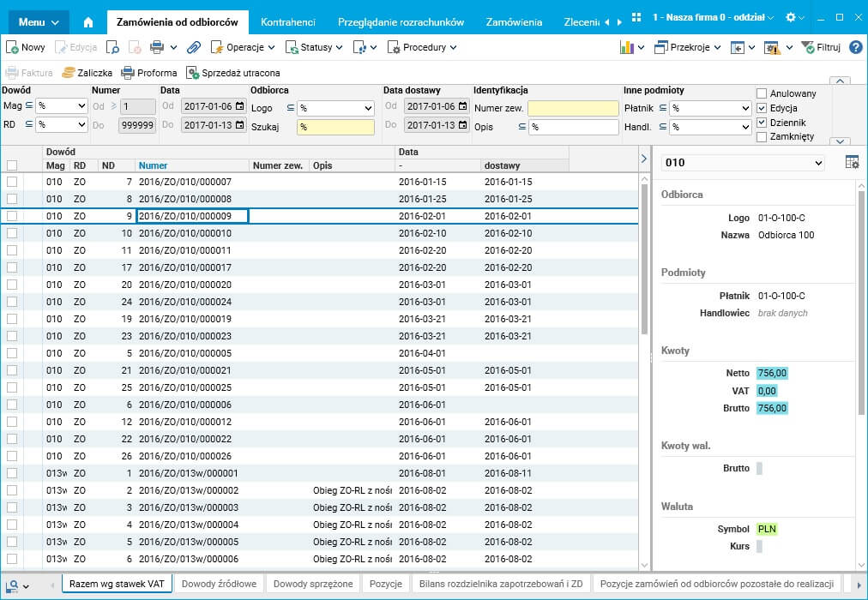Viewport: 868px width, 600px height.
Task: Open the print preview magnifier icon
Action: coord(113,47)
